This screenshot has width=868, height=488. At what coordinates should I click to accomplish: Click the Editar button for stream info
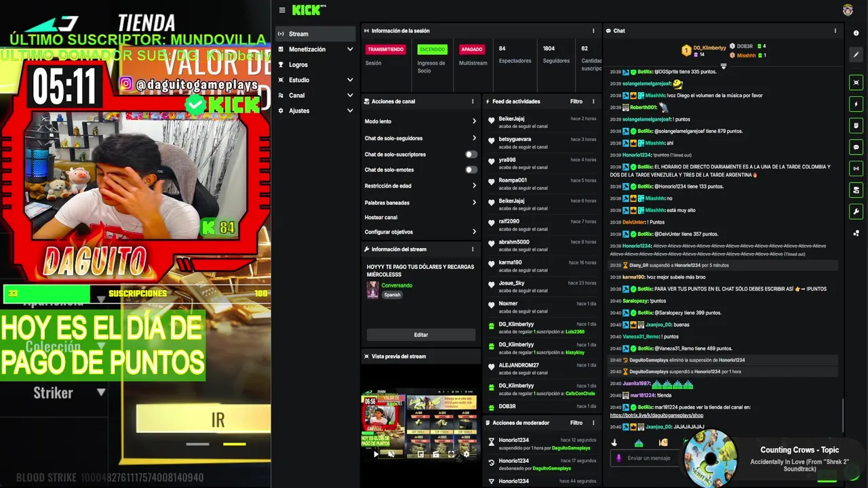421,335
